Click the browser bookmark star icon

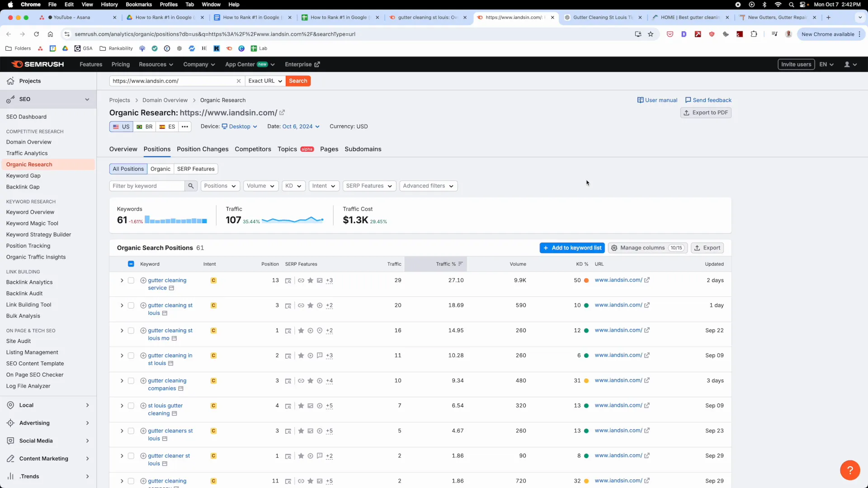pyautogui.click(x=651, y=34)
